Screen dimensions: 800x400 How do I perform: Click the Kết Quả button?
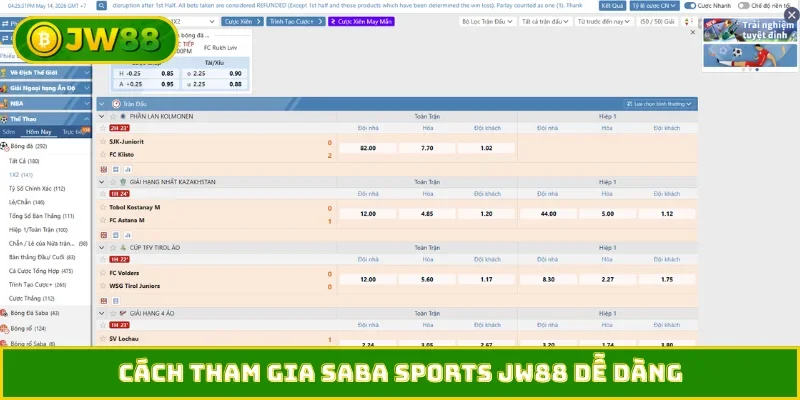[612, 6]
